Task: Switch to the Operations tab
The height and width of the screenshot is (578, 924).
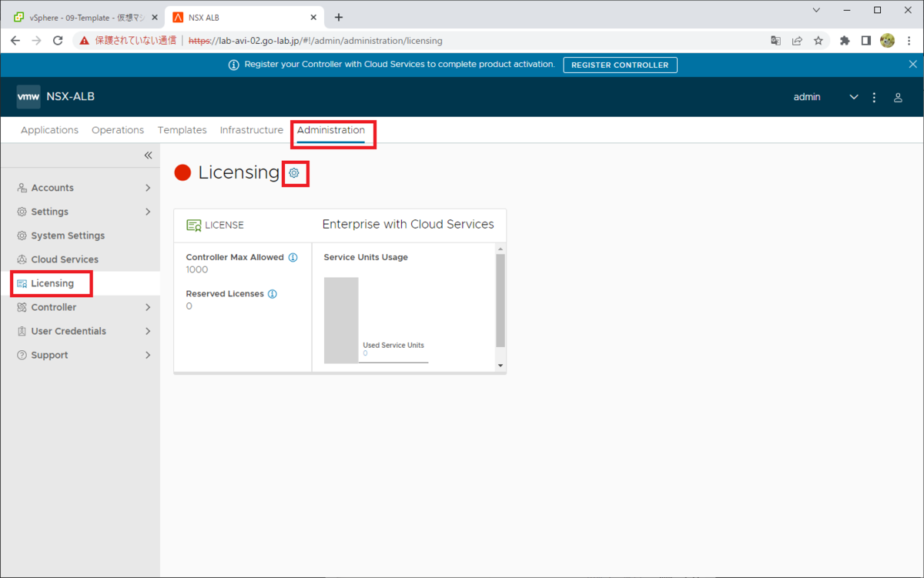Action: point(118,130)
